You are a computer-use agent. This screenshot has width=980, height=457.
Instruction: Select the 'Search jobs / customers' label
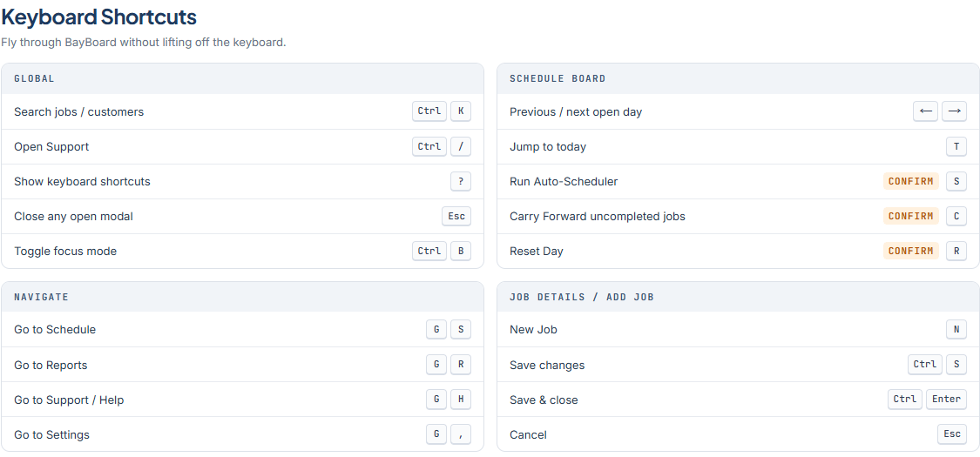[78, 111]
